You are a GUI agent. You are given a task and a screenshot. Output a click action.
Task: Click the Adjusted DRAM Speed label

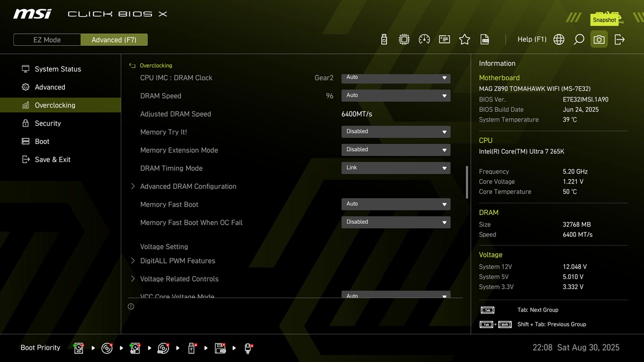tap(176, 114)
